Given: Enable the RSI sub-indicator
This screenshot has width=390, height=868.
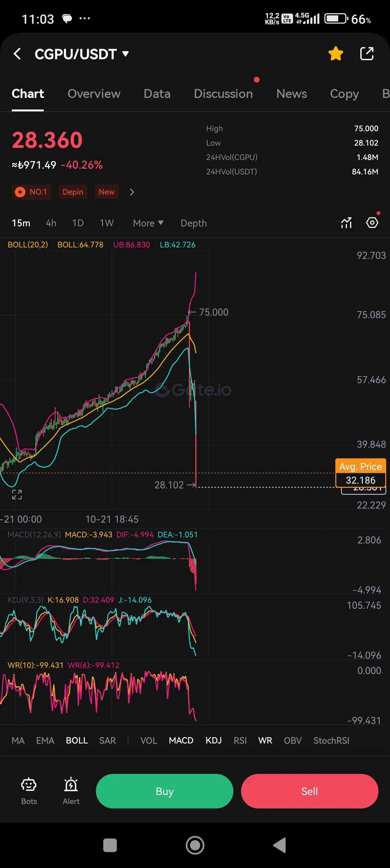Looking at the screenshot, I should tap(240, 740).
